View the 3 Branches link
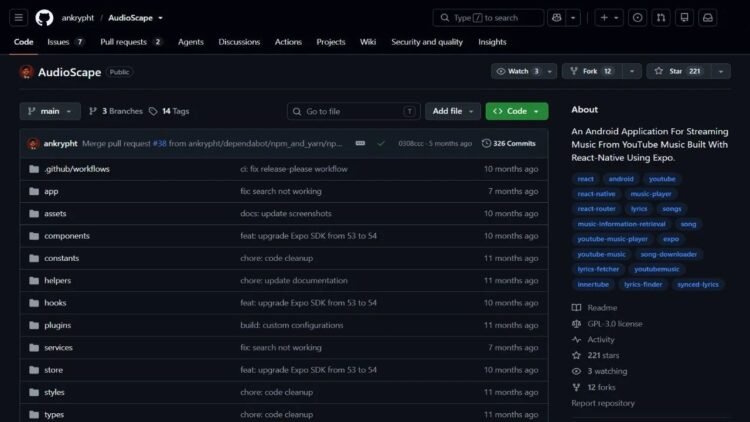The width and height of the screenshot is (750, 422). (x=116, y=111)
